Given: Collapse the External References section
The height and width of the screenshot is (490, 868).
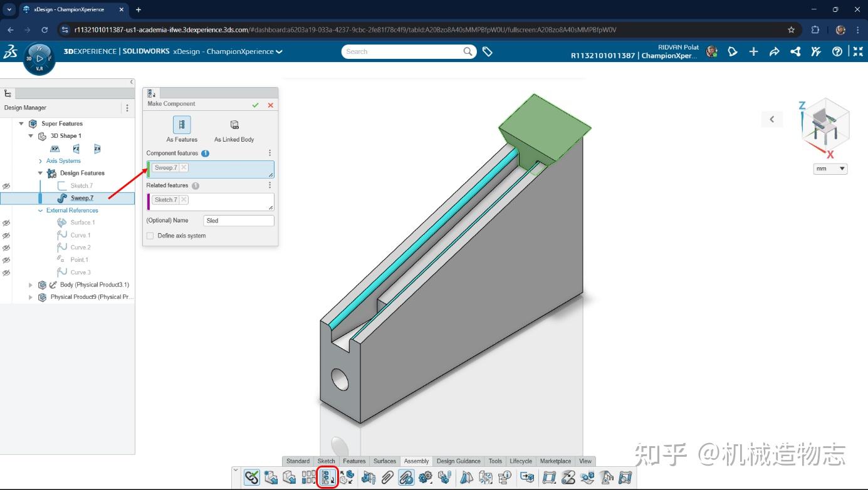Looking at the screenshot, I should tap(40, 210).
